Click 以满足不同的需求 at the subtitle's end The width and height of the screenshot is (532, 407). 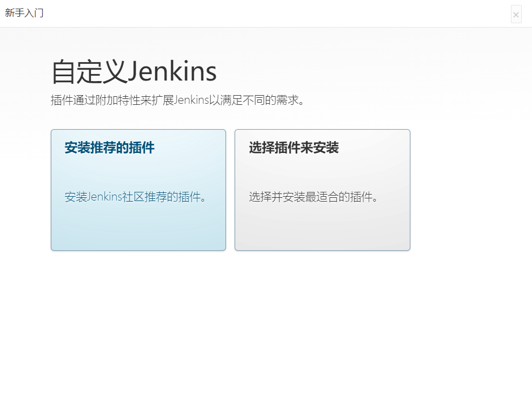tap(256, 100)
